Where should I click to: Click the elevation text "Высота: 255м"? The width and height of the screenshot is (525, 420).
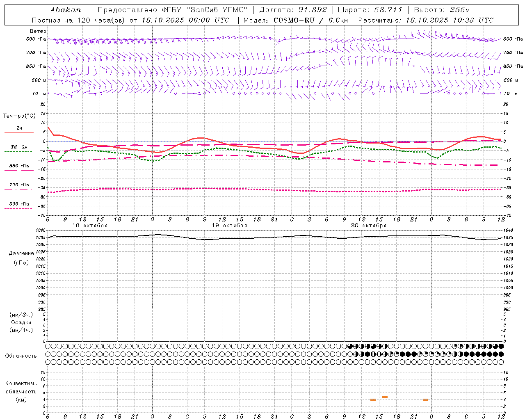(x=442, y=10)
